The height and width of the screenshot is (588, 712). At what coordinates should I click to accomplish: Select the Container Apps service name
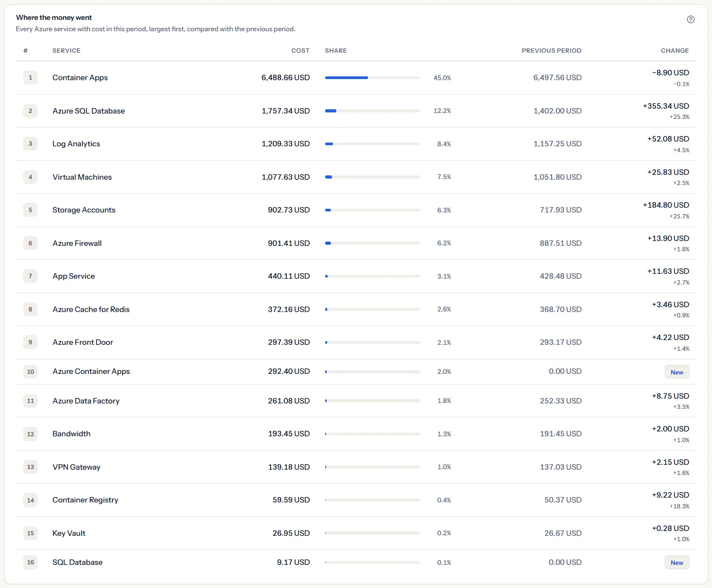pos(80,77)
